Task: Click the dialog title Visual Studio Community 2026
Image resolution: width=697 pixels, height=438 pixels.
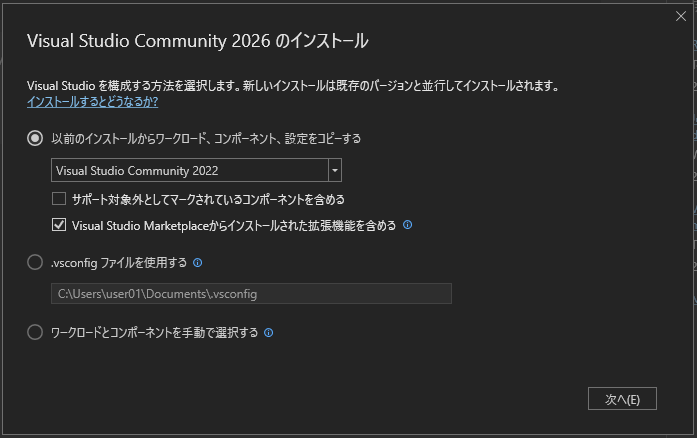Action: (198, 41)
